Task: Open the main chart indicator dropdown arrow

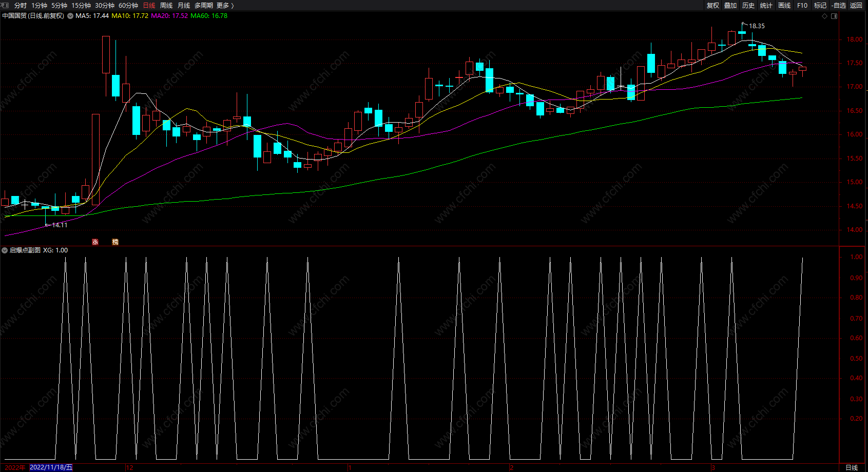Action: coord(70,16)
